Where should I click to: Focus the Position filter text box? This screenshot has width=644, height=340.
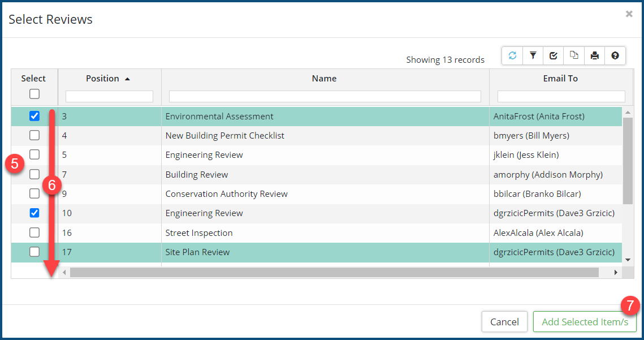(x=109, y=96)
